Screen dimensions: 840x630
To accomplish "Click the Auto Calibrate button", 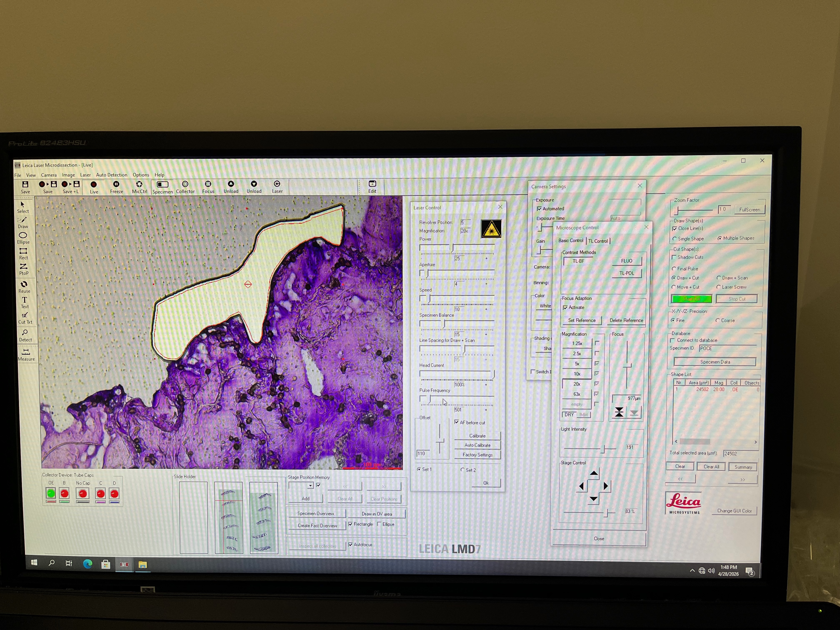I will click(x=477, y=445).
